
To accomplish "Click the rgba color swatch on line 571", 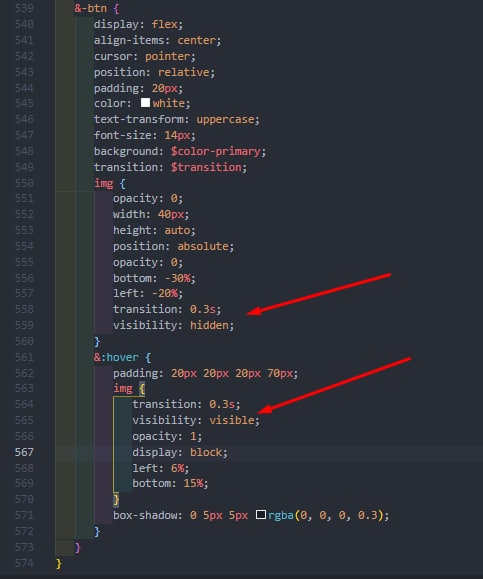I will coord(261,514).
